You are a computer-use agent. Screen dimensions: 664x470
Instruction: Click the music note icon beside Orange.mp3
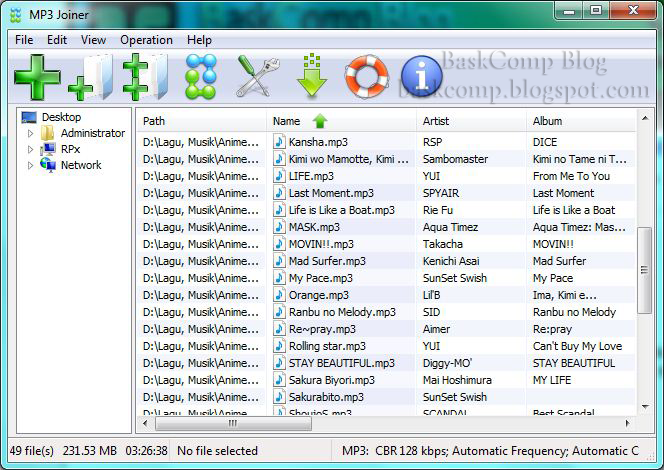(279, 295)
